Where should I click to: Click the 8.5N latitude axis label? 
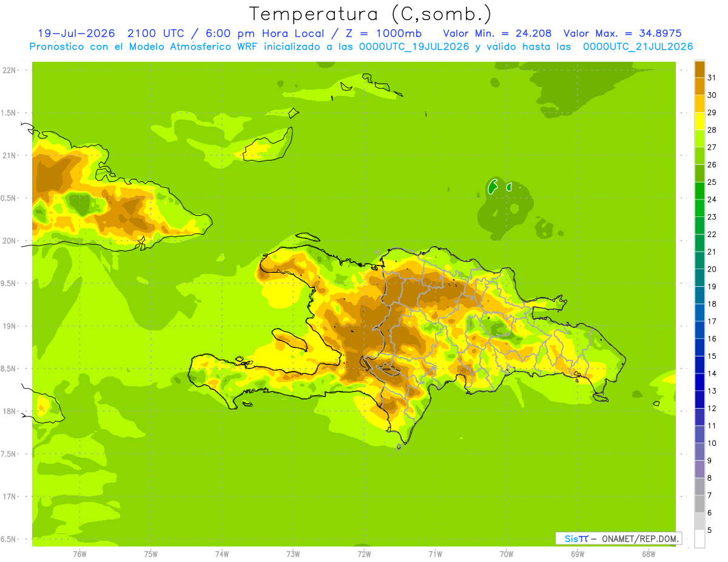9,369
